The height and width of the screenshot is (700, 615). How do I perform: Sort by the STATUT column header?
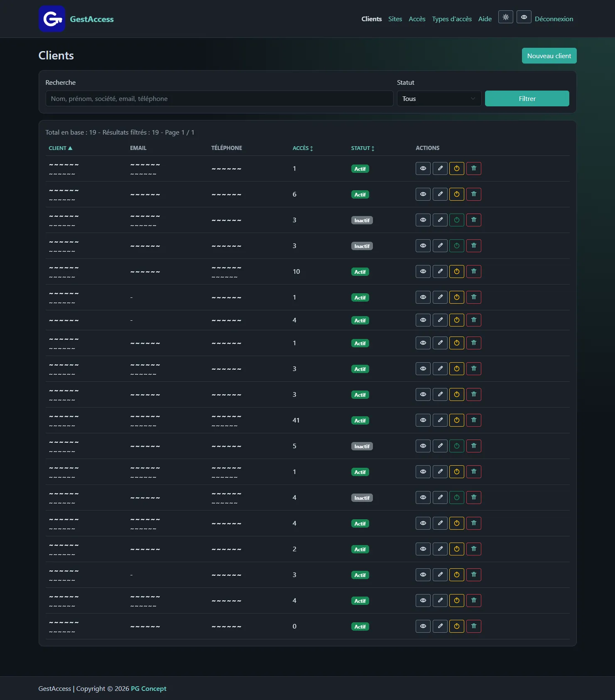pos(363,148)
